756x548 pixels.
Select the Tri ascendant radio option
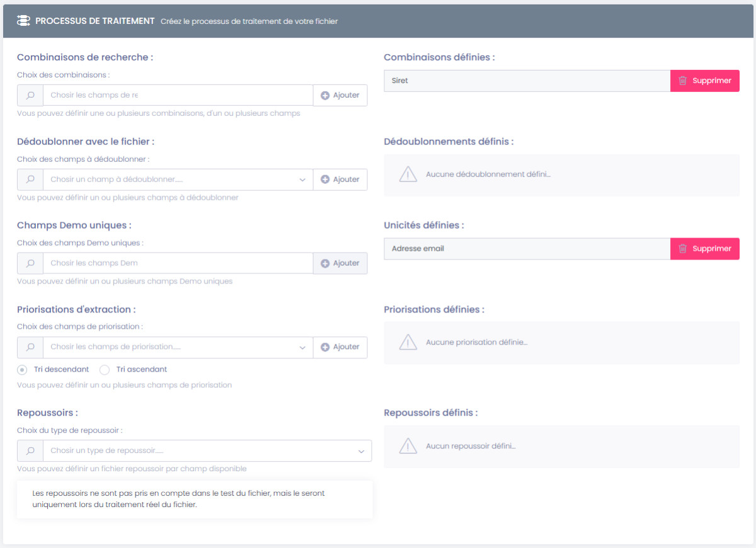pyautogui.click(x=105, y=370)
